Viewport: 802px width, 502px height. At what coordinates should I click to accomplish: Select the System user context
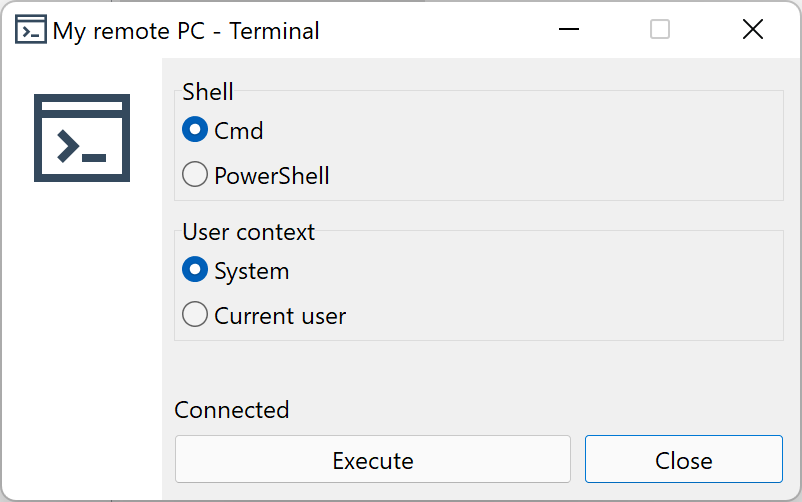pos(194,270)
